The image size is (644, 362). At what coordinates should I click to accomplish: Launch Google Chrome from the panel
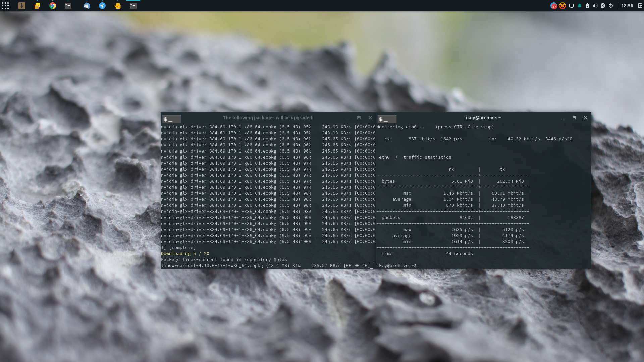coord(53,6)
